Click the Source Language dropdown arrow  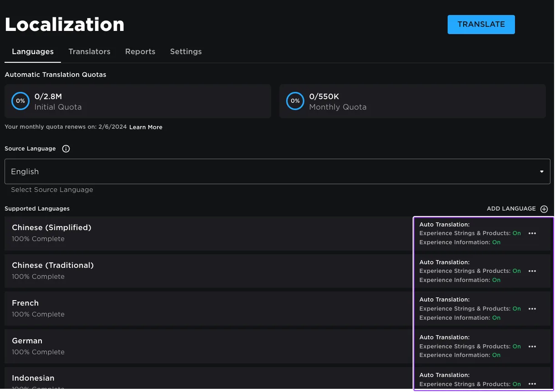(542, 172)
